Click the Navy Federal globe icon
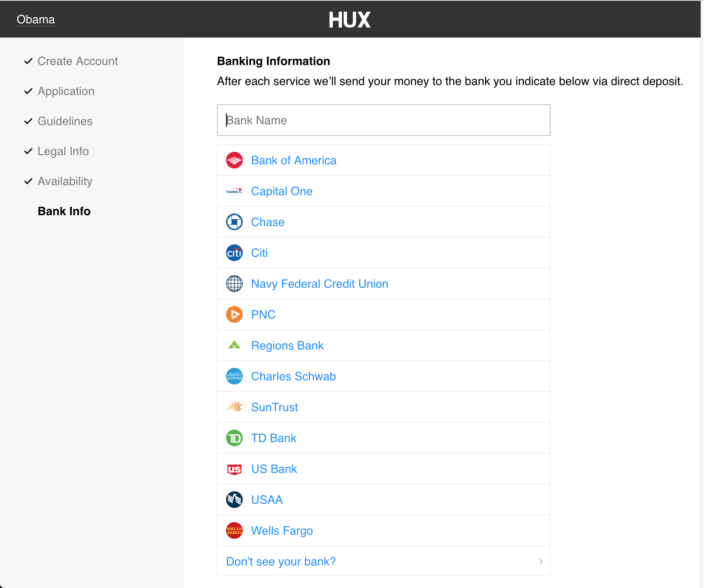704x588 pixels. click(x=234, y=284)
